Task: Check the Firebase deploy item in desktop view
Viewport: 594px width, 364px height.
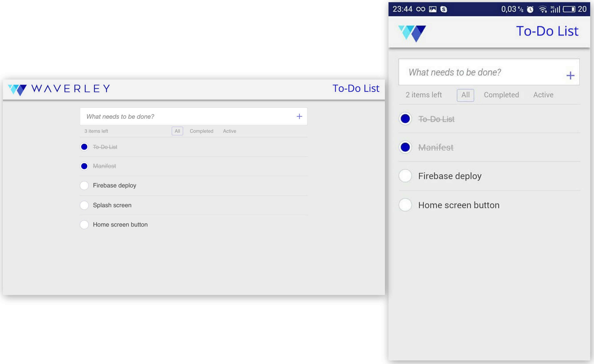Action: [x=84, y=185]
